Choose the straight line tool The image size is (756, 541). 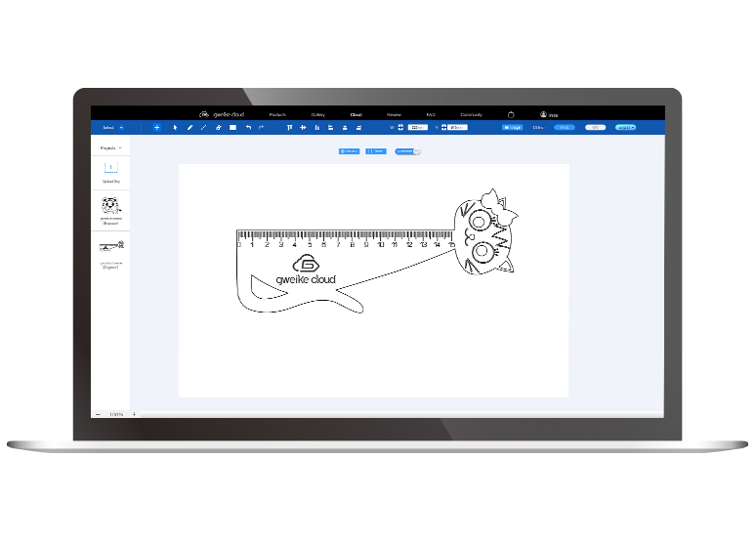pyautogui.click(x=203, y=127)
